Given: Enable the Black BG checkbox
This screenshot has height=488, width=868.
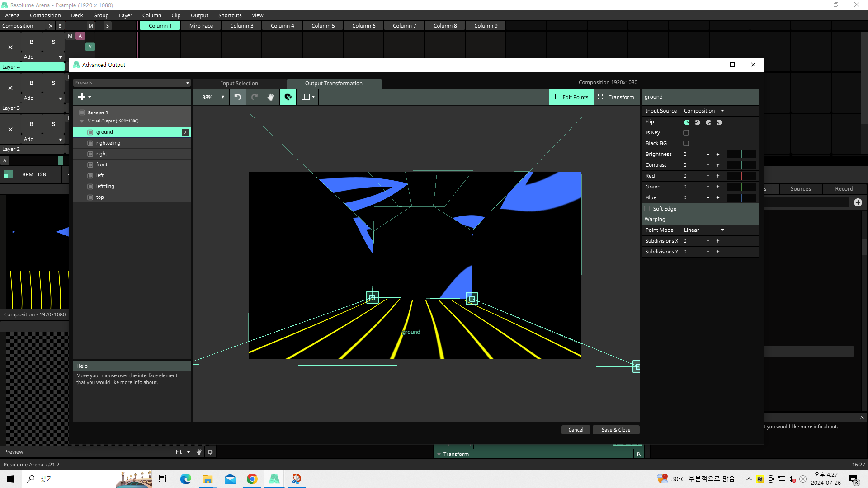Looking at the screenshot, I should [686, 144].
